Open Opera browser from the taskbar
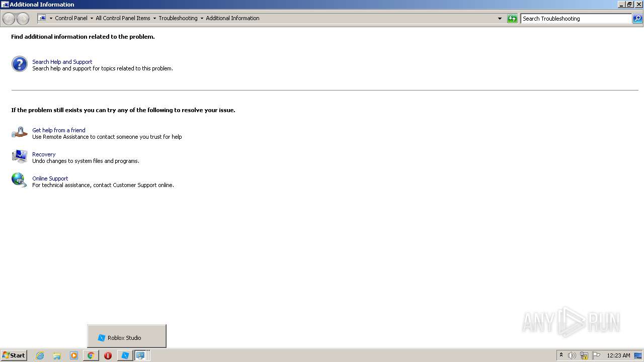Image resolution: width=644 pixels, height=362 pixels. pos(108,355)
